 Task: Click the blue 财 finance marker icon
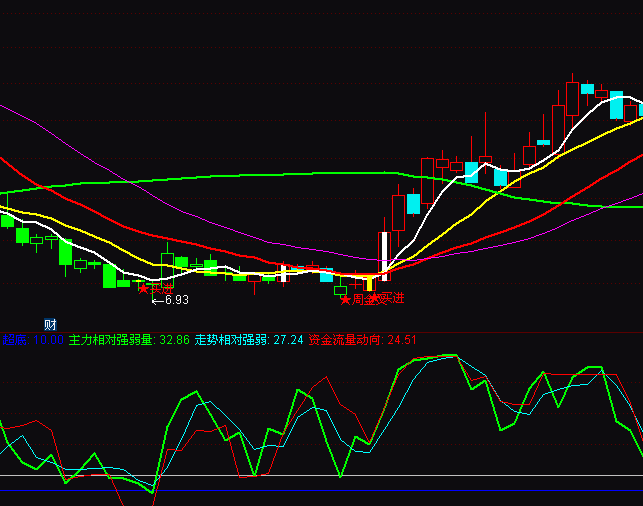click(50, 325)
